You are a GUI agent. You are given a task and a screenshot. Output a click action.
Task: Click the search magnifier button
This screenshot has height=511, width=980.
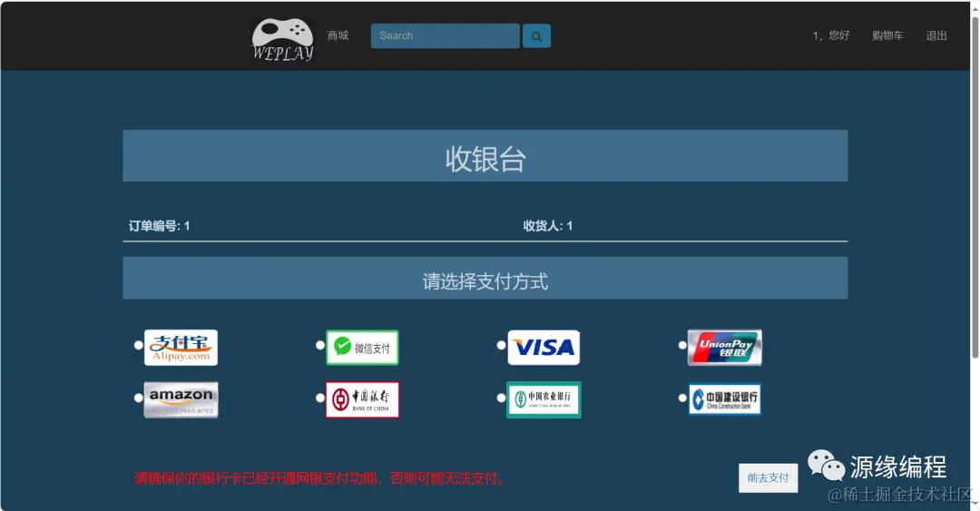tap(536, 36)
